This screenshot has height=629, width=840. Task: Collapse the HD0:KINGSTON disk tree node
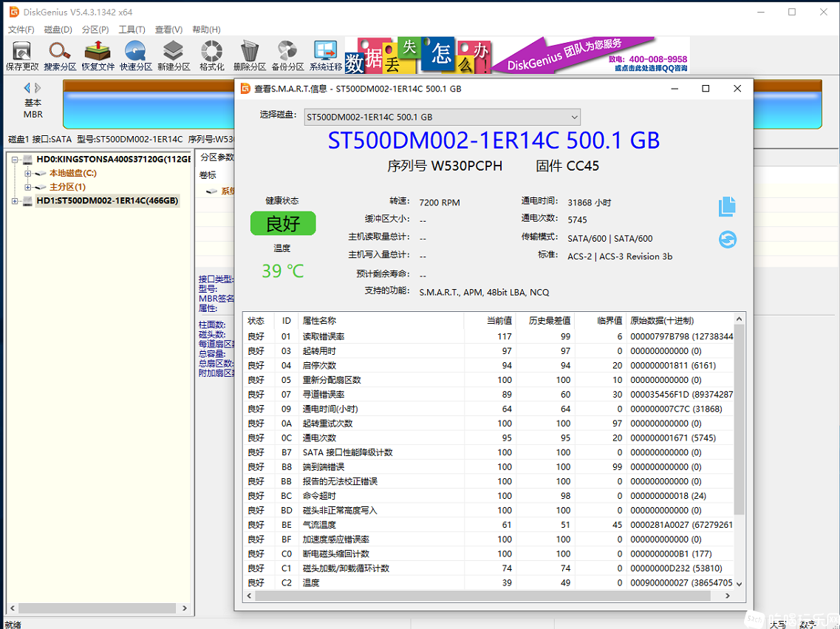pos(15,159)
